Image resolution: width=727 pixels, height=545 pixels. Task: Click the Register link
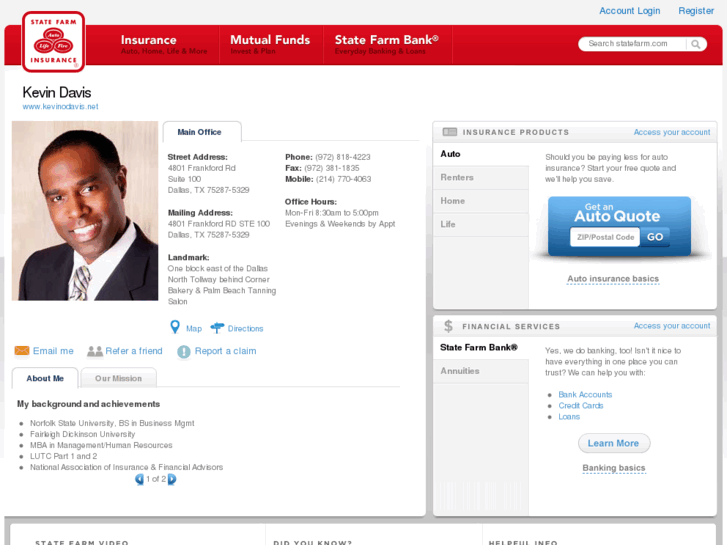[x=696, y=11]
